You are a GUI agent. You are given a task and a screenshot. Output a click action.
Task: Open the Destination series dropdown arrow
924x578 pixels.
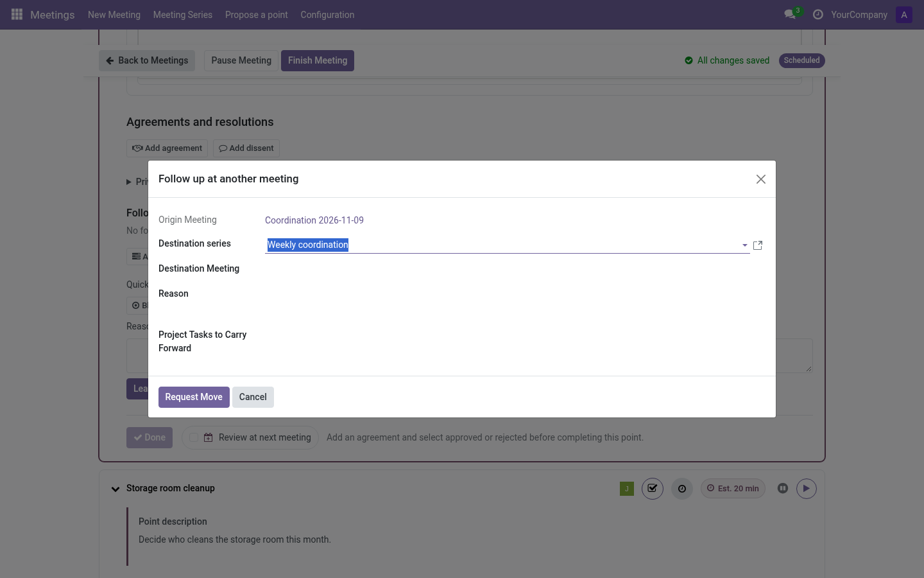(744, 245)
